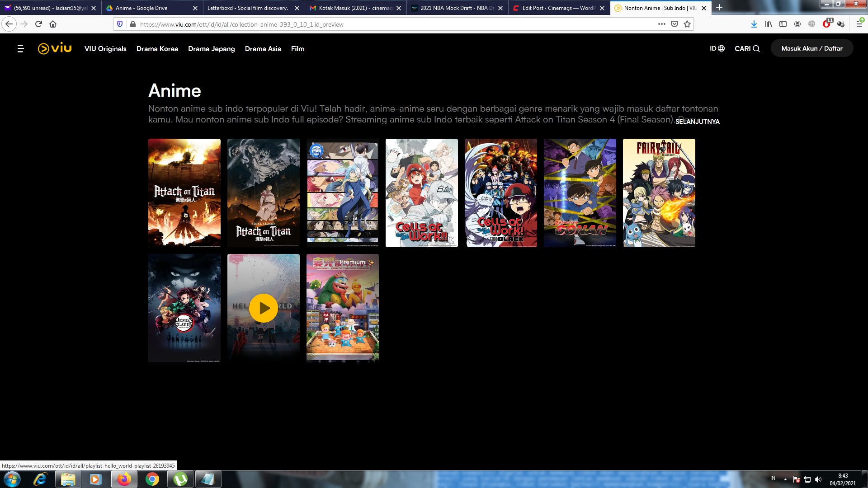Viewport: 868px width, 488px height.
Task: Switch to Kotak Masuk Gmail tab
Action: coord(355,8)
